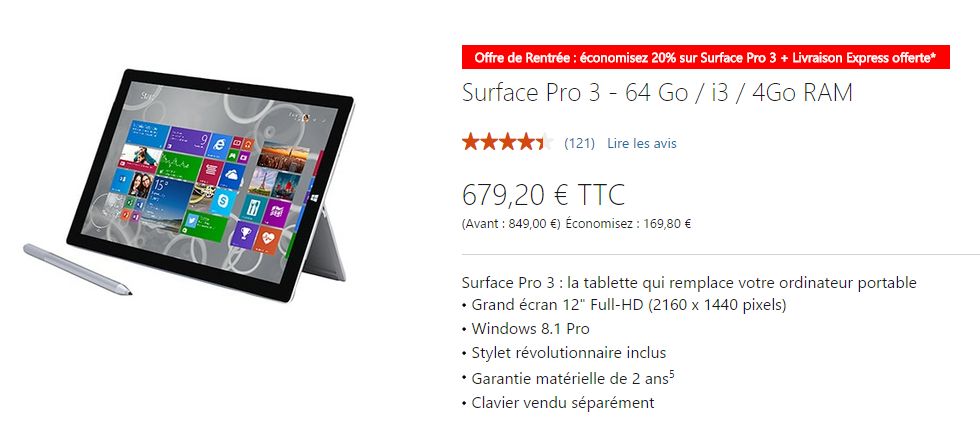The height and width of the screenshot is (421, 980).
Task: Click the (121) review count
Action: [579, 144]
